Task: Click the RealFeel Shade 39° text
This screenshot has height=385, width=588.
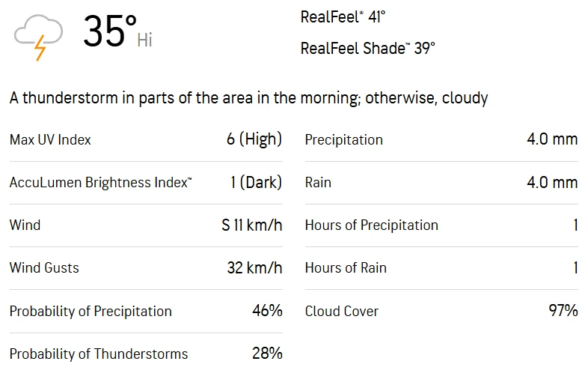Action: tap(367, 48)
